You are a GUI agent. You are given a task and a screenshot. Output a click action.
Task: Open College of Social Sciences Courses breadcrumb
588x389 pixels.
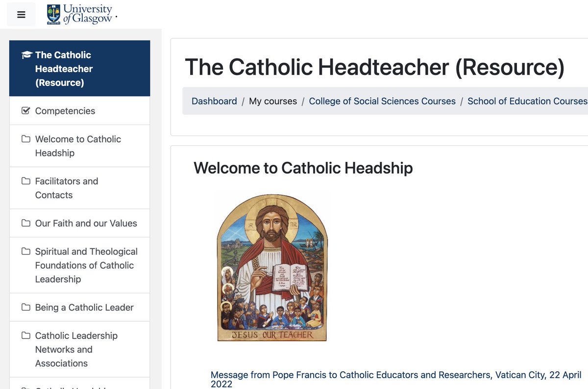(382, 101)
